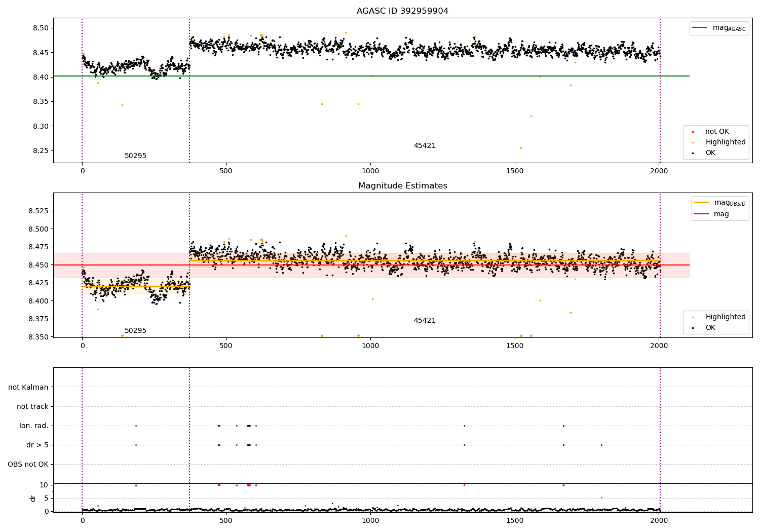This screenshot has height=532, width=760.
Task: Select label 45421 in the Magnitude Estimates plot
Action: (x=425, y=321)
